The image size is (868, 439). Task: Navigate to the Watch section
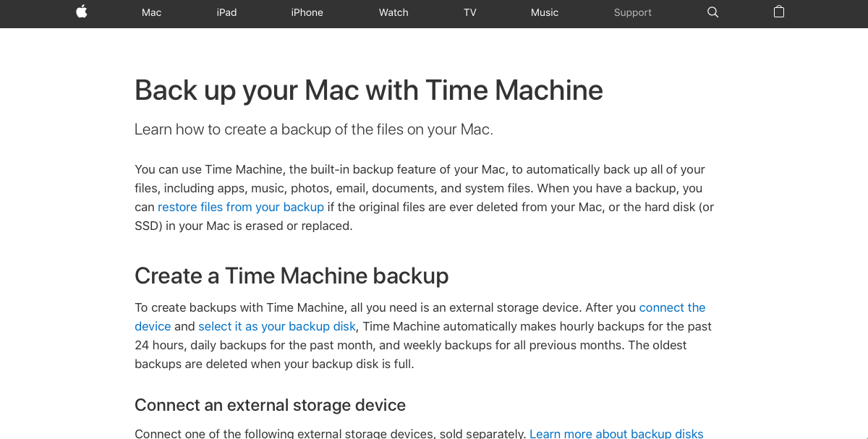coord(393,12)
